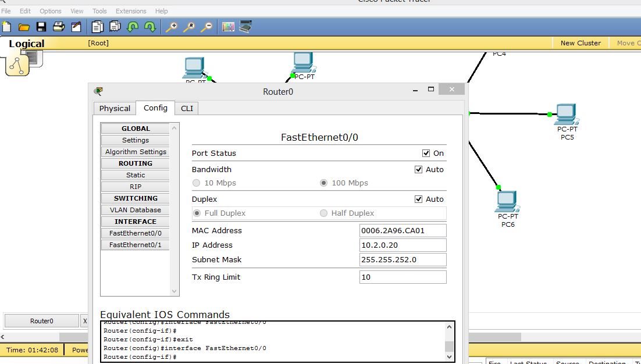Open the Activity Wizard toolbar icon
The height and width of the screenshot is (364, 641).
click(x=76, y=27)
